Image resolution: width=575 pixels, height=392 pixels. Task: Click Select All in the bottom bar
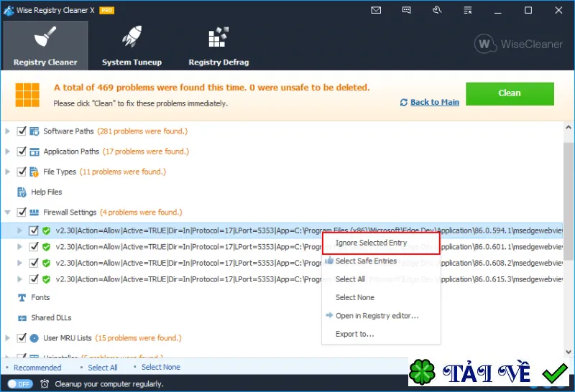tap(103, 368)
